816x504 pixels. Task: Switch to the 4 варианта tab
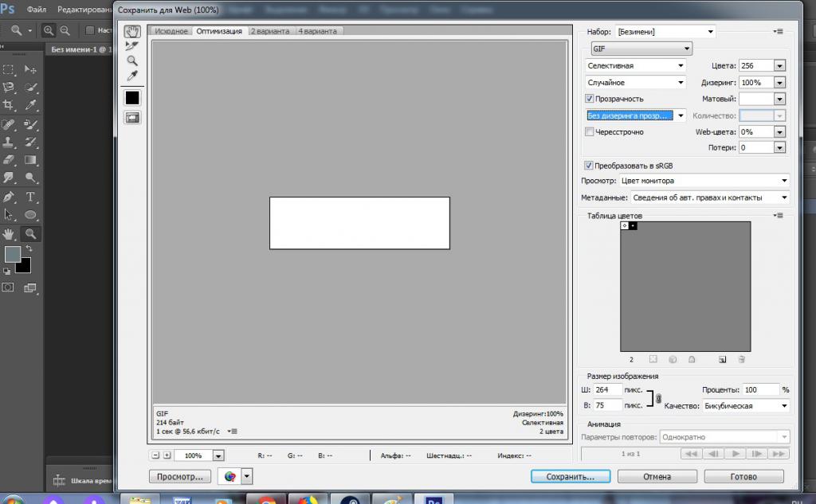click(x=317, y=31)
